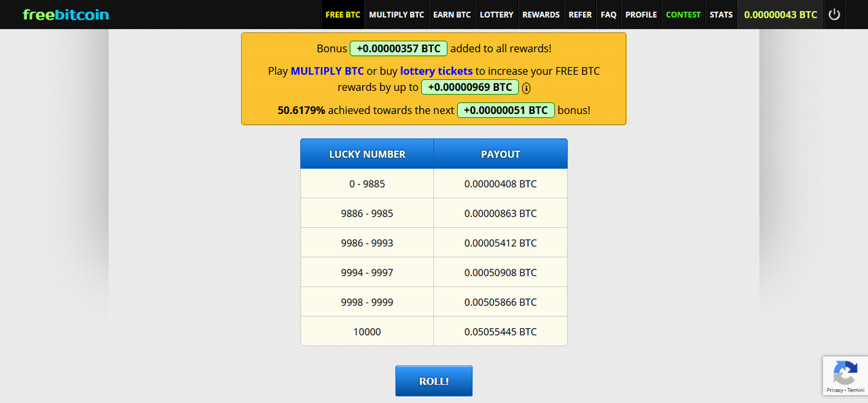This screenshot has width=868, height=403.
Task: Click the 0 - 9885 lucky number cell
Action: [x=367, y=183]
